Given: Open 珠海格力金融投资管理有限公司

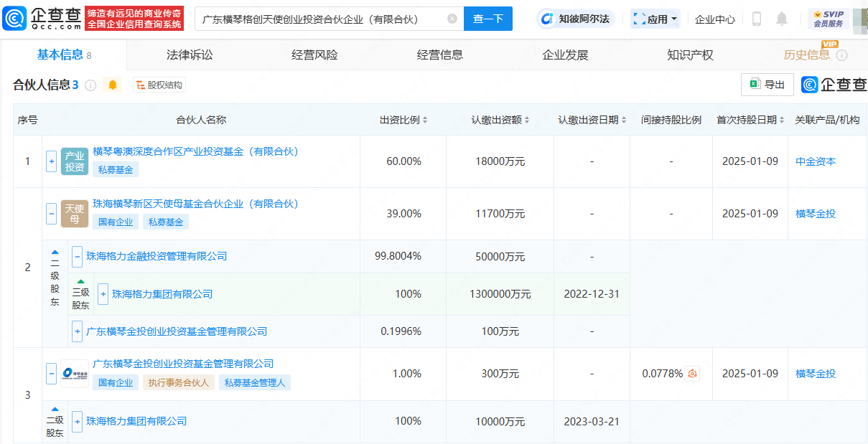Looking at the screenshot, I should pos(157,256).
